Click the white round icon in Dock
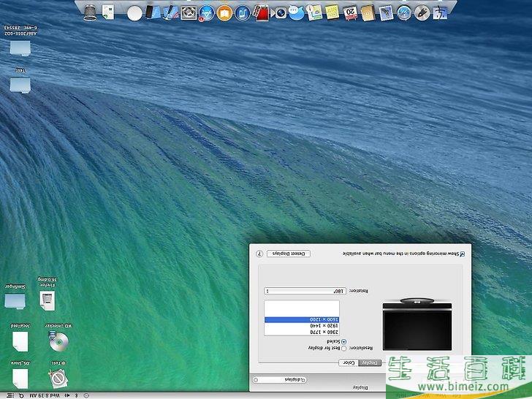Viewport: 532px width, 399px height. point(134,14)
